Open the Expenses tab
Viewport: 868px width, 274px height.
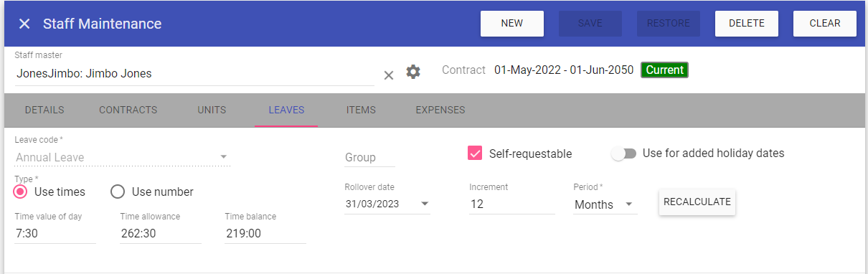[440, 110]
